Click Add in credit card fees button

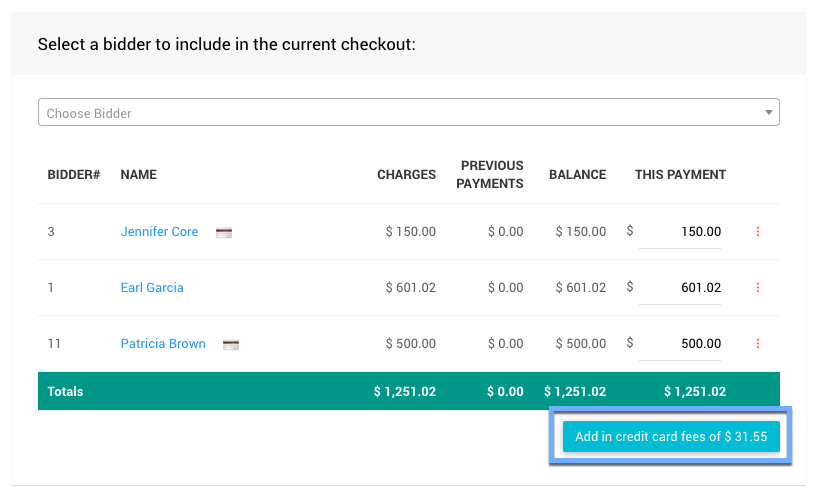tap(670, 437)
